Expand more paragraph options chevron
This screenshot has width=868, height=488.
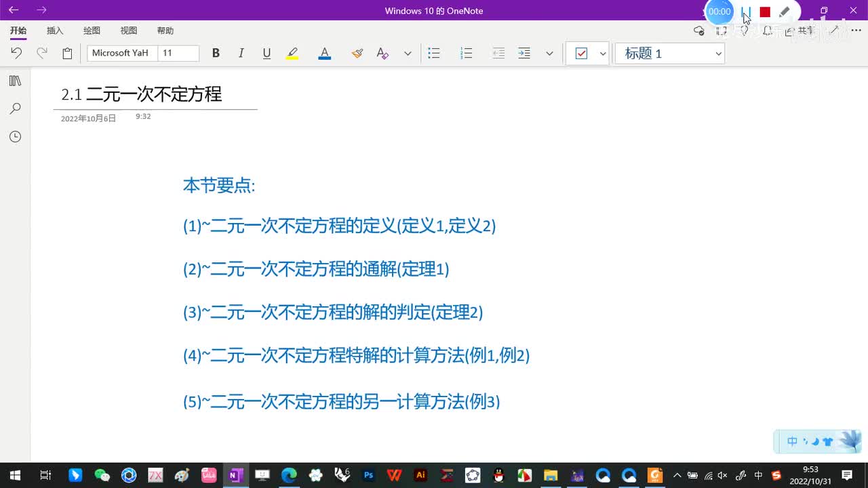549,54
